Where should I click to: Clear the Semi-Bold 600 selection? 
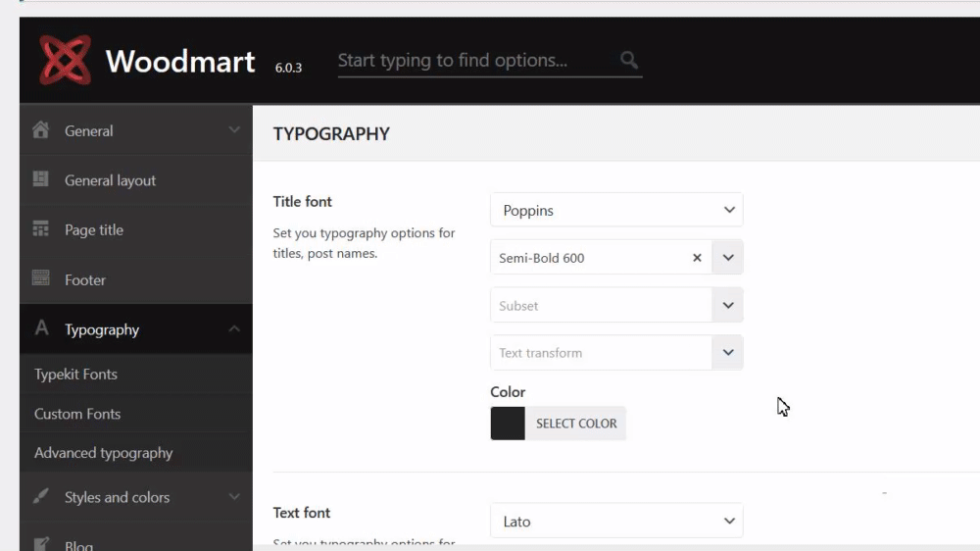tap(697, 258)
